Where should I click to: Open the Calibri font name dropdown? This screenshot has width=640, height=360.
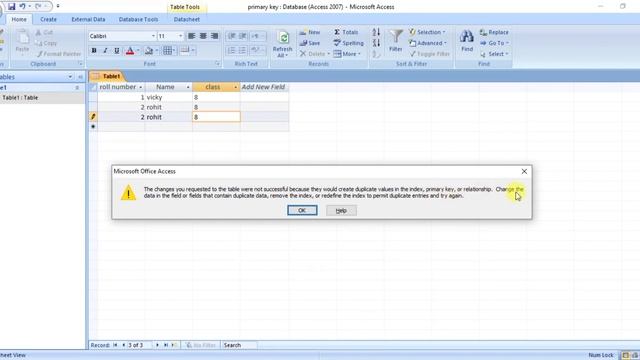click(x=153, y=36)
